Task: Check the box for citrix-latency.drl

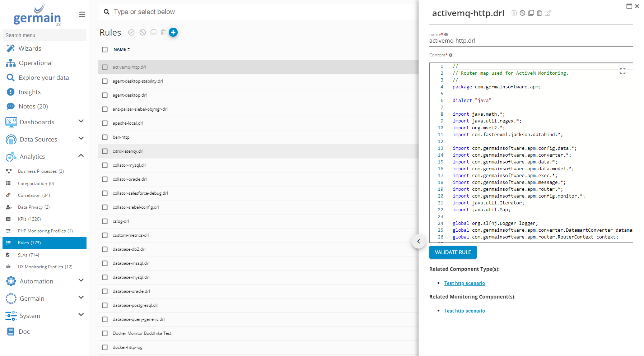Action: click(105, 151)
